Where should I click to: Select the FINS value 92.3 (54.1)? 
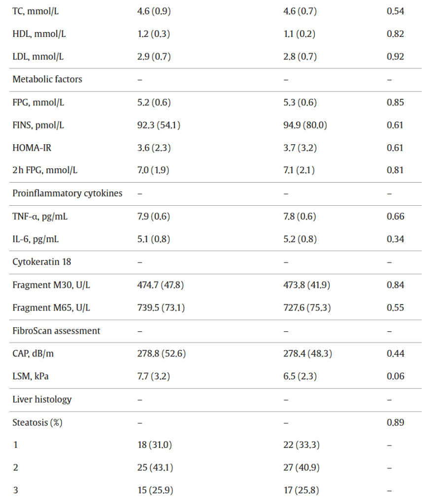(x=159, y=125)
